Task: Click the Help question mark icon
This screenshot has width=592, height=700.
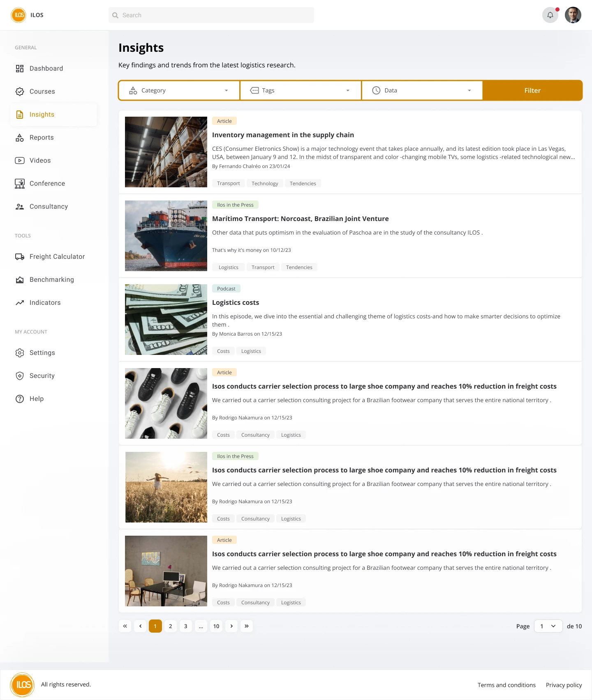Action: (20, 399)
